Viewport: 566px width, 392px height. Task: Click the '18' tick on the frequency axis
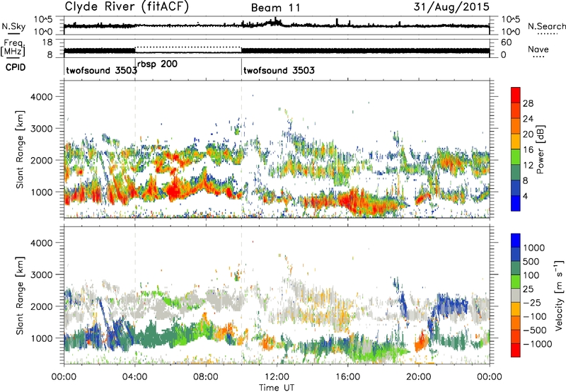(x=47, y=42)
